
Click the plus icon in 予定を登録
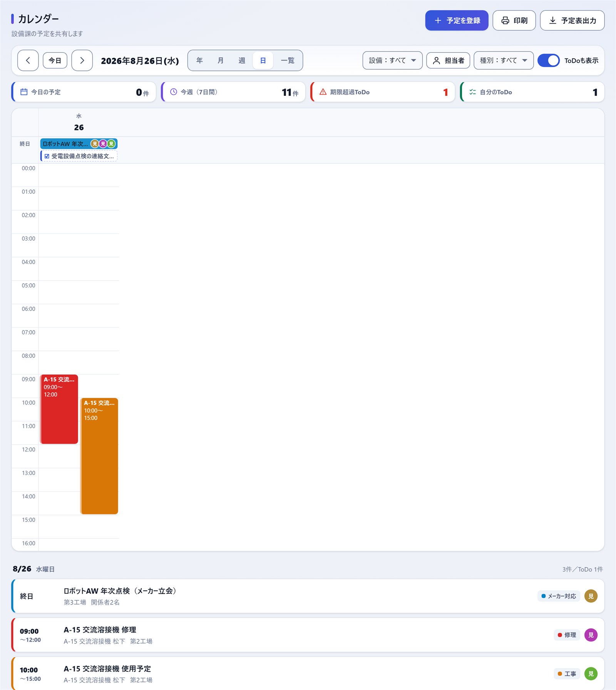(438, 20)
